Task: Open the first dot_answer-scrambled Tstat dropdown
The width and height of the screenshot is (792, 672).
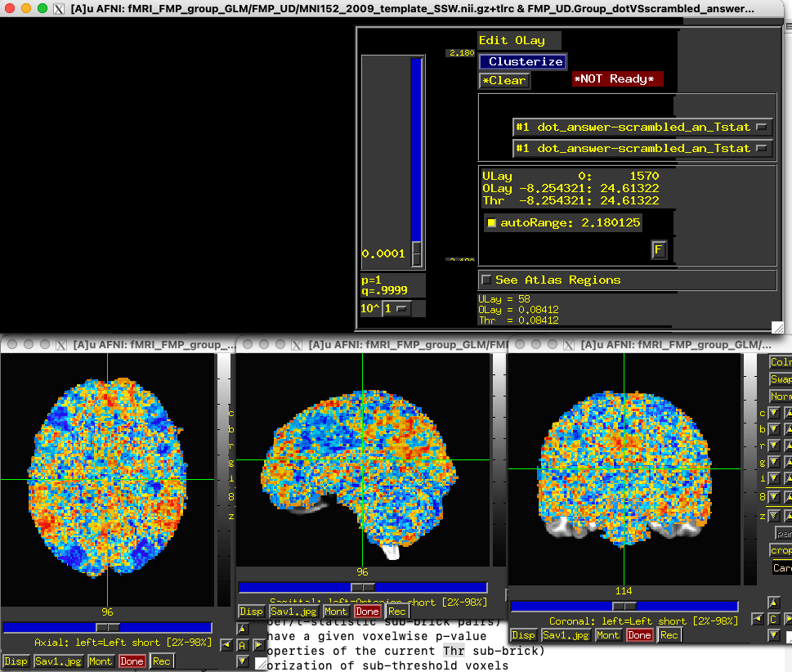Action: (642, 128)
